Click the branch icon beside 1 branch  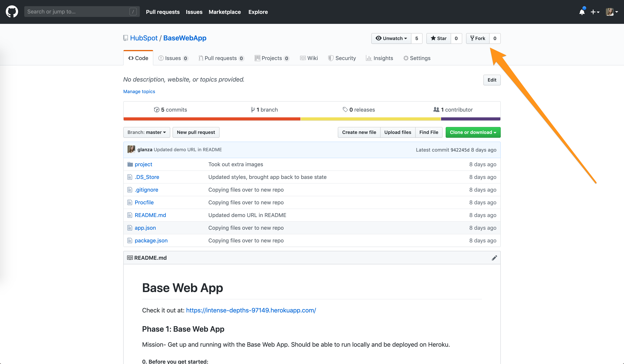click(x=252, y=109)
